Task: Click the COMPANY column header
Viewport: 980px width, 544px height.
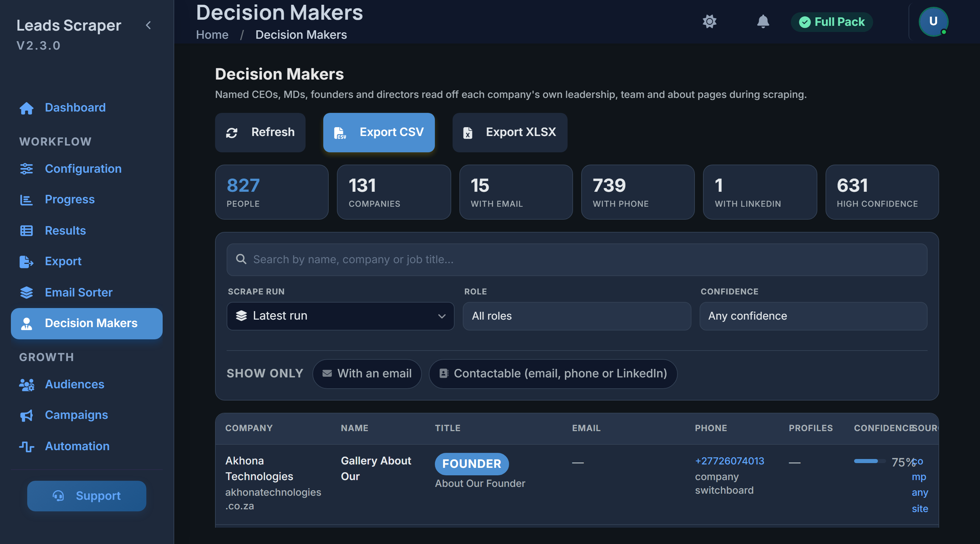Action: 249,428
